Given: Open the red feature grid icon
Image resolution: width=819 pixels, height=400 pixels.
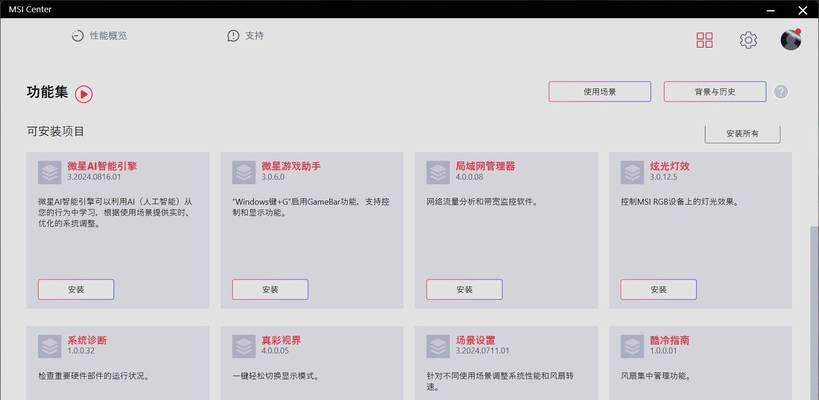Looking at the screenshot, I should (x=705, y=40).
